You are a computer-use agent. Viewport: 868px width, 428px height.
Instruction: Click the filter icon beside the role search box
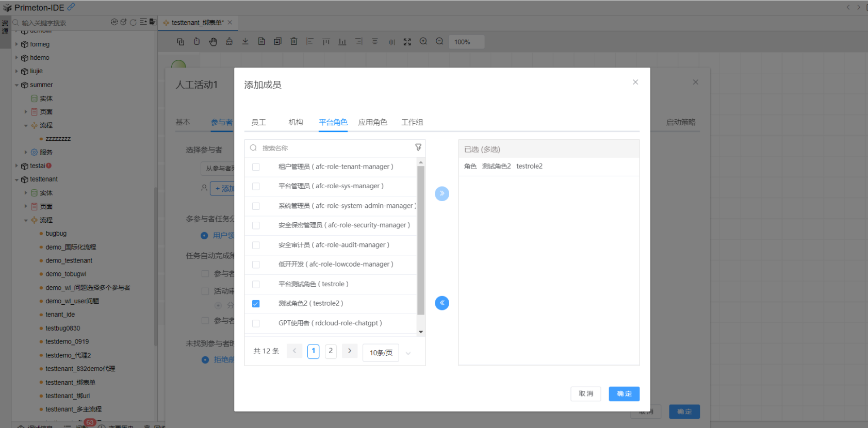coord(418,147)
